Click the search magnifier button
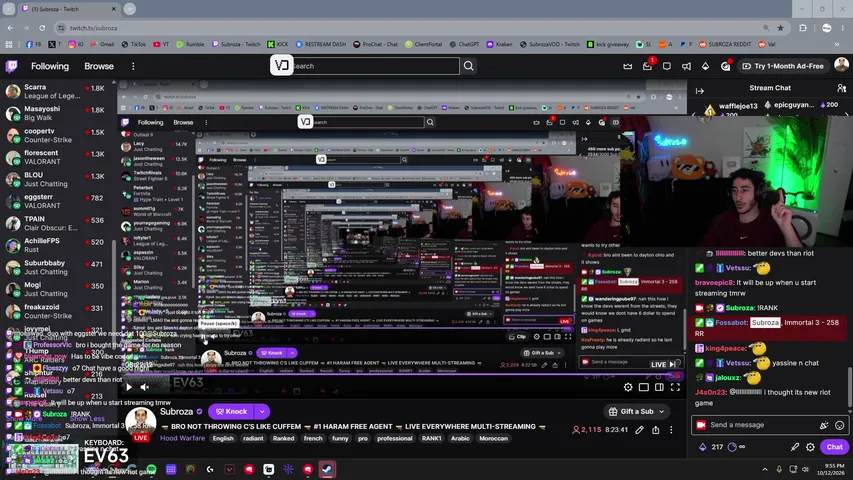 click(x=468, y=66)
